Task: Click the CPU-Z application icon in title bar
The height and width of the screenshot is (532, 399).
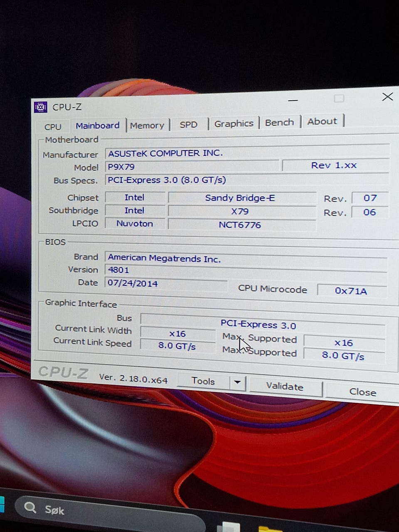Action: (x=40, y=107)
